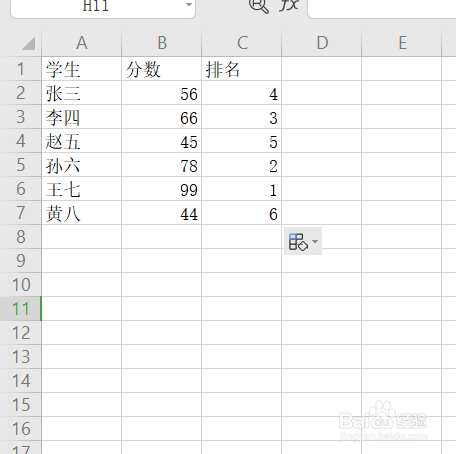Click score cell showing 99
456x454 pixels.
tap(162, 189)
